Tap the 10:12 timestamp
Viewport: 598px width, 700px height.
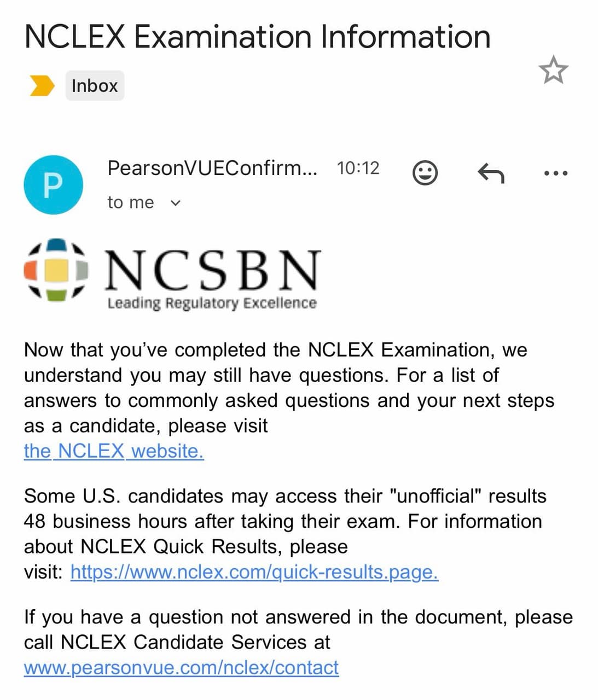point(358,168)
